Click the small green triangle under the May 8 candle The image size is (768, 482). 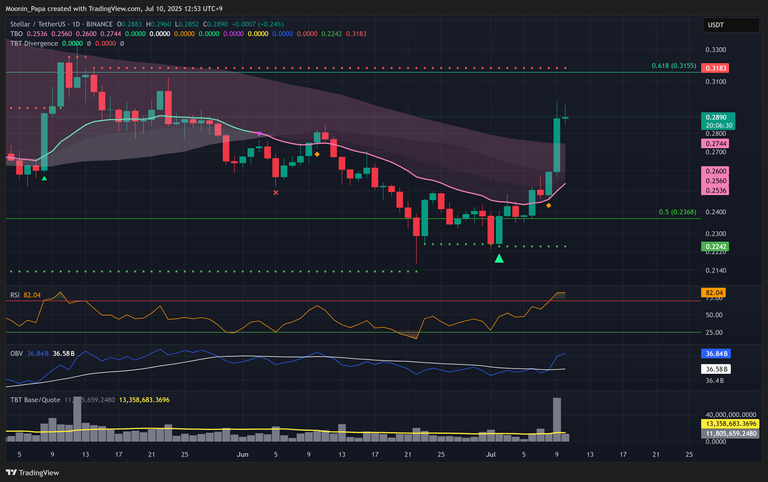(x=44, y=178)
